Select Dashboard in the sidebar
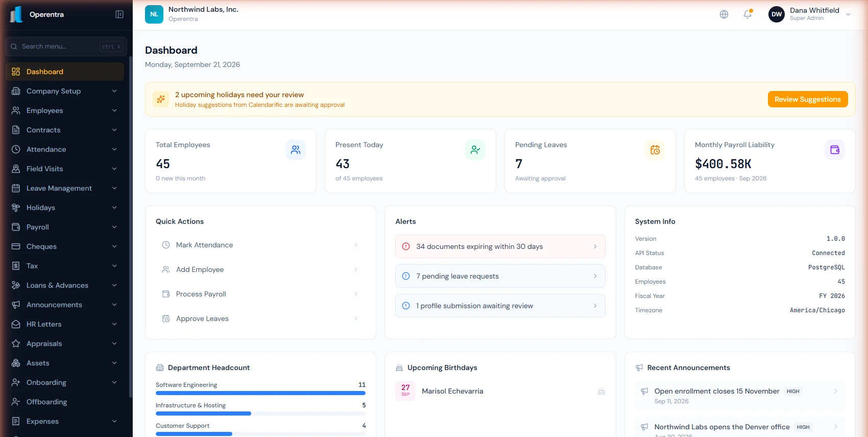The width and height of the screenshot is (868, 437). (64, 72)
